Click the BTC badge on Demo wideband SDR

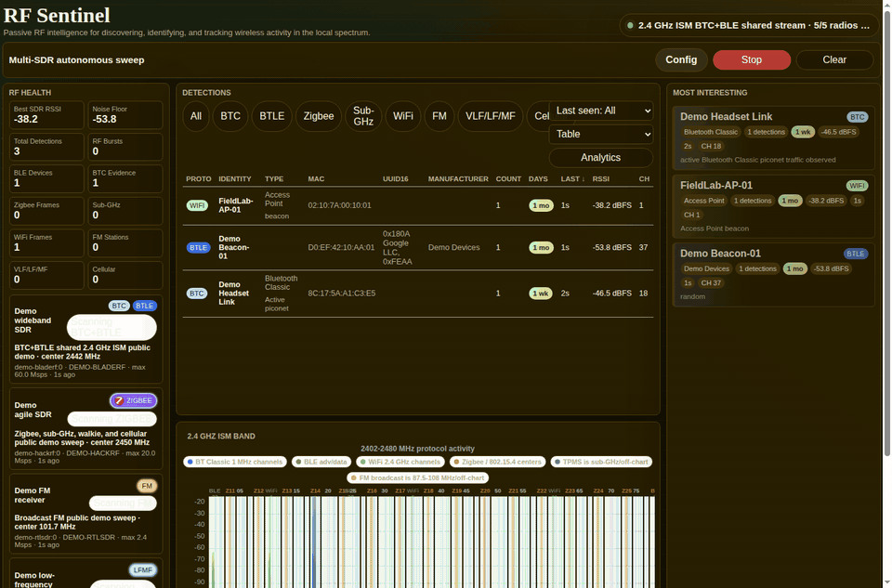tap(119, 306)
